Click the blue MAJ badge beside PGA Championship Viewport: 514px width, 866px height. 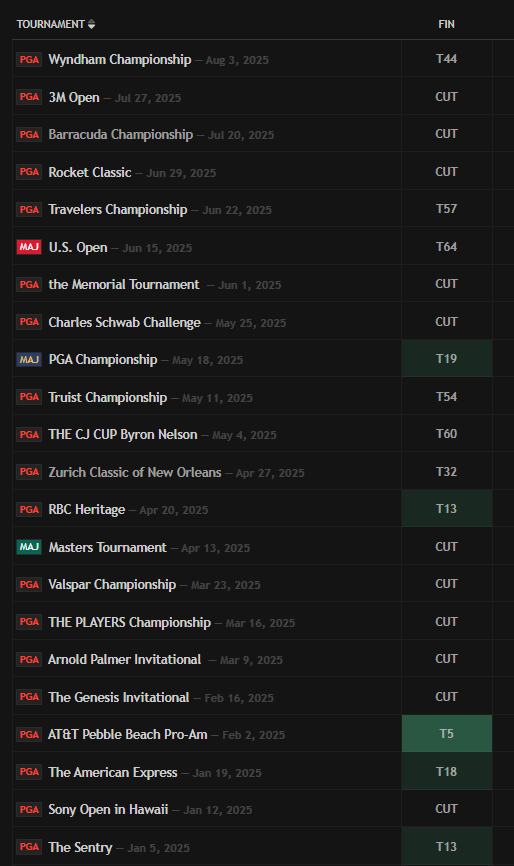[x=29, y=360]
